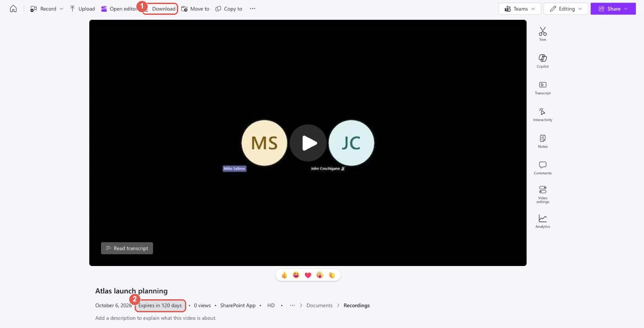Expand the Teams dropdown
Viewport: 644px width, 328px height.
click(x=520, y=9)
